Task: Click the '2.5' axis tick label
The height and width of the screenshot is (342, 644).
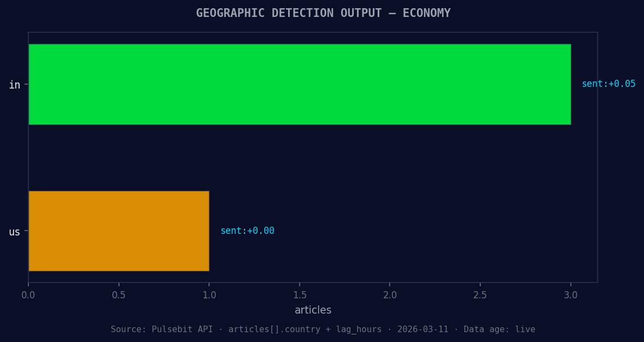Action: (480, 294)
